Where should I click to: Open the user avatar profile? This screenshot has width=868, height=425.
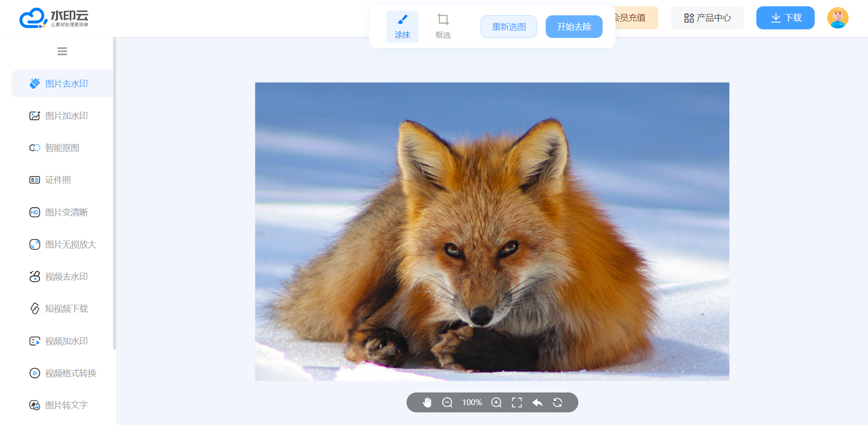click(838, 18)
